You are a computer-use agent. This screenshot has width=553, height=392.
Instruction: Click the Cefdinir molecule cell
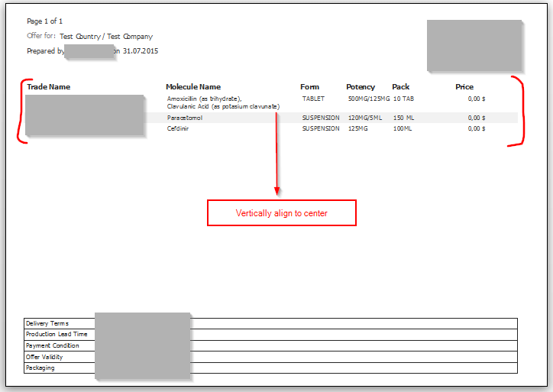pos(178,128)
